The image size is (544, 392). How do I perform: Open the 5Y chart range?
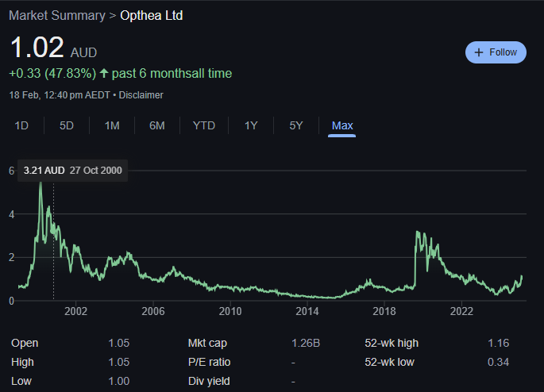point(296,125)
